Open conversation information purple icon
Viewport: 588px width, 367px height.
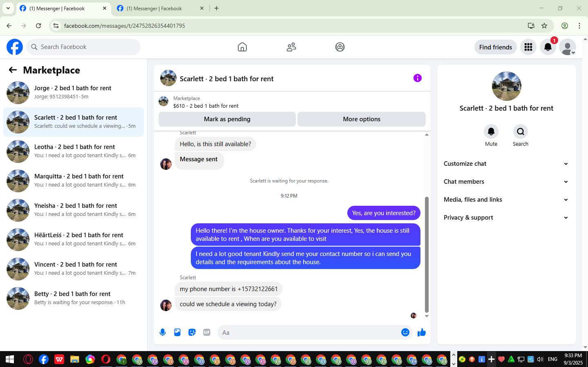click(x=417, y=78)
